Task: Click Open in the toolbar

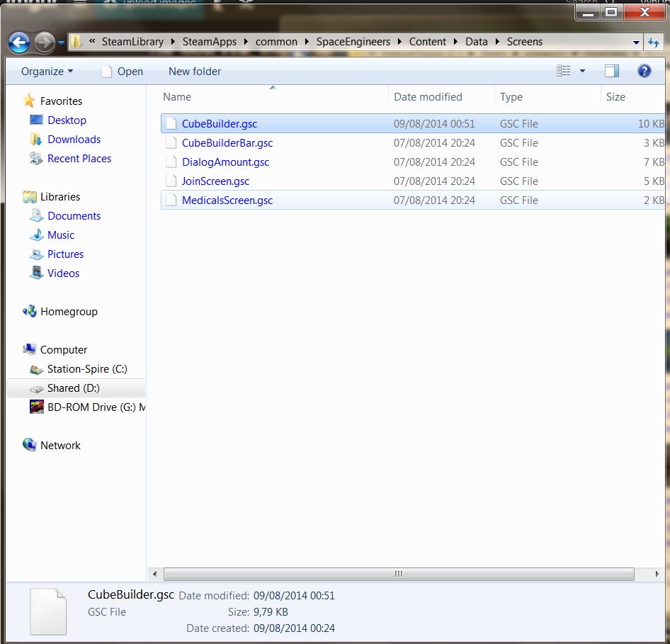Action: 123,72
